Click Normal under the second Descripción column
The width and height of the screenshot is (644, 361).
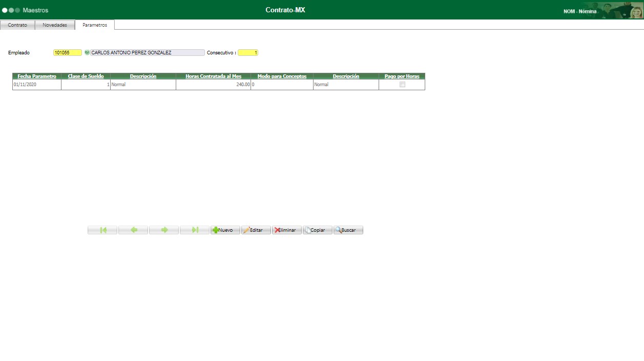[346, 85]
